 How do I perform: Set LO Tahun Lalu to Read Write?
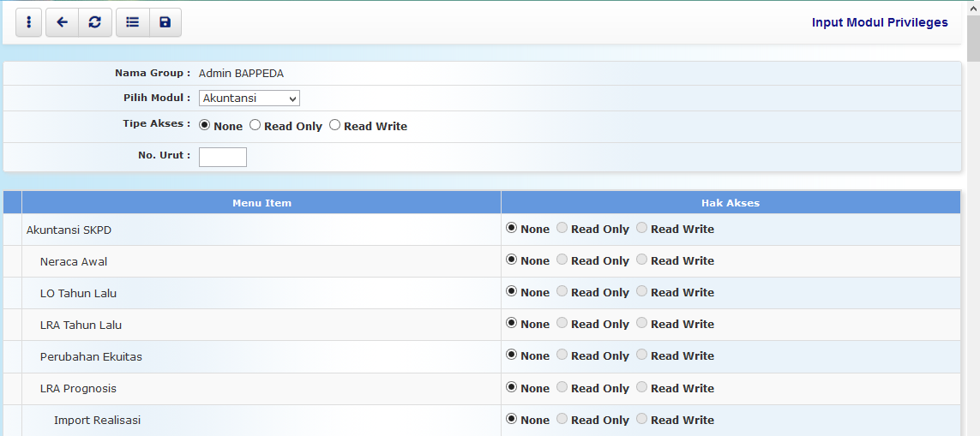[642, 291]
